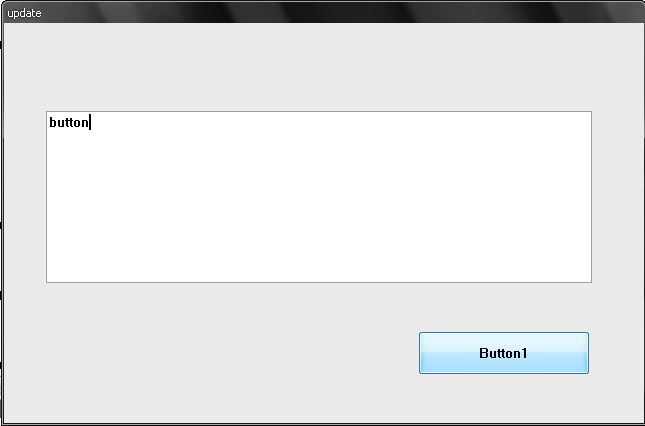
Task: Place cursor right after "button" text
Action: (x=90, y=122)
